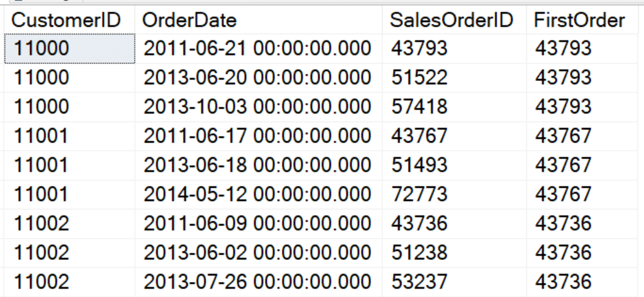Click the OrderDate cell 2011-06-09

[x=259, y=224]
